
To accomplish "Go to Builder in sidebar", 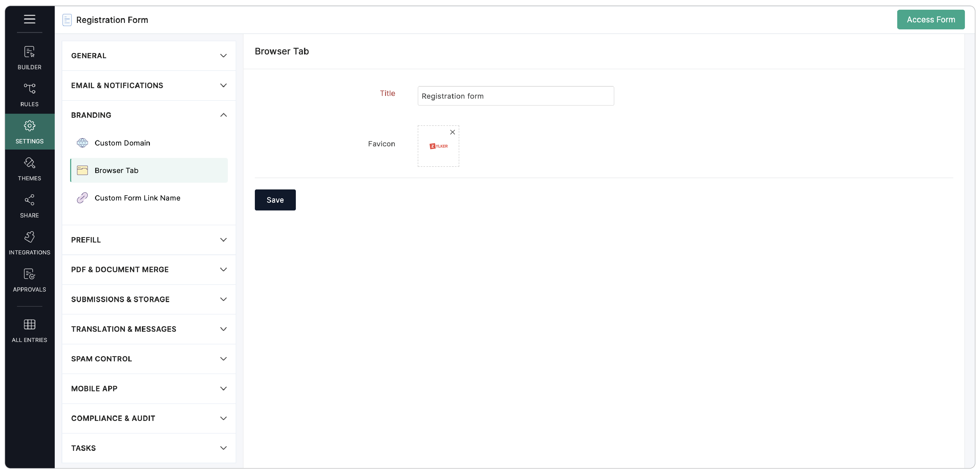I will tap(29, 58).
